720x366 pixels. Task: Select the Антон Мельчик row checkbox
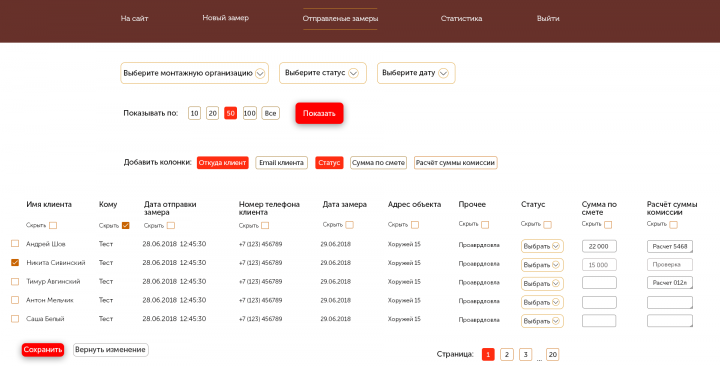15,300
